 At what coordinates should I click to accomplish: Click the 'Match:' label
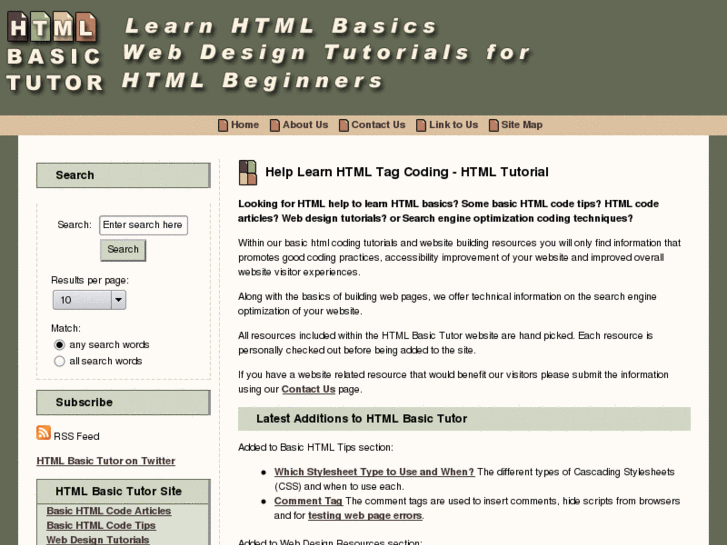coord(66,328)
